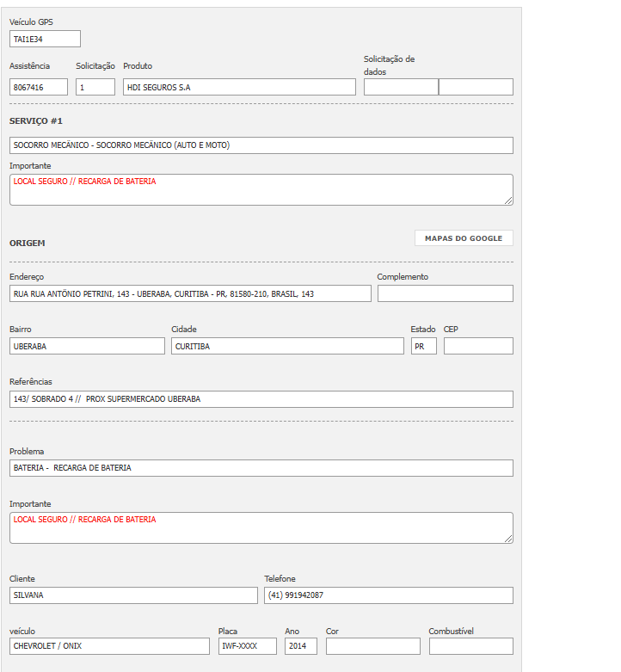
Task: Click the Serviço #1 description field
Action: (261, 145)
